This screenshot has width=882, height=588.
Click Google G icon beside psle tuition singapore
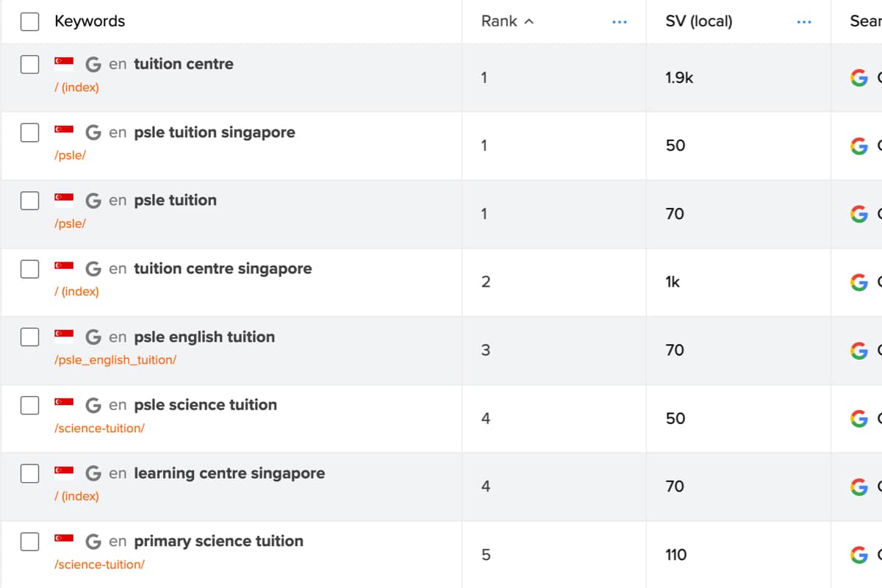click(93, 132)
